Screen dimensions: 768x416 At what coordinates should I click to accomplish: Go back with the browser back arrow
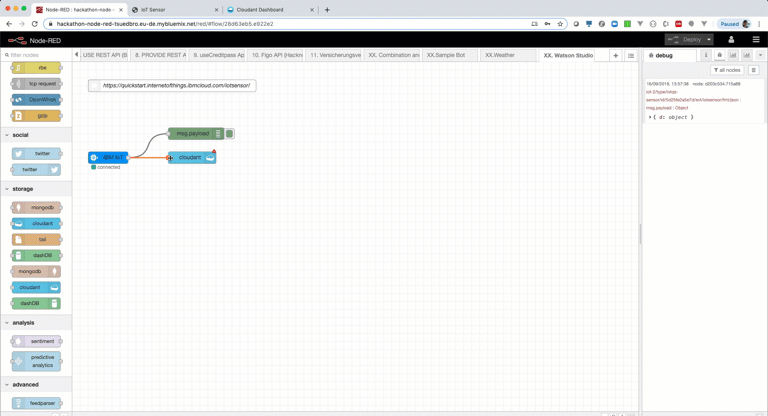click(x=9, y=24)
